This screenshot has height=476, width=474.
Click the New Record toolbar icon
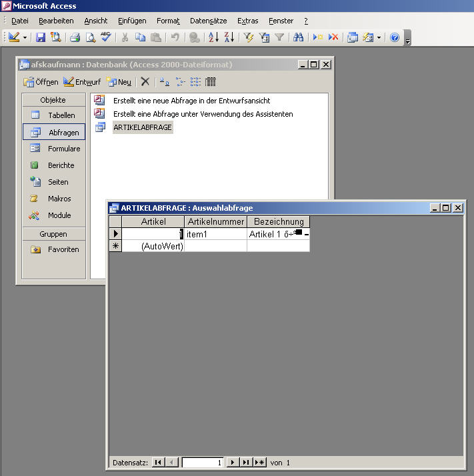317,37
